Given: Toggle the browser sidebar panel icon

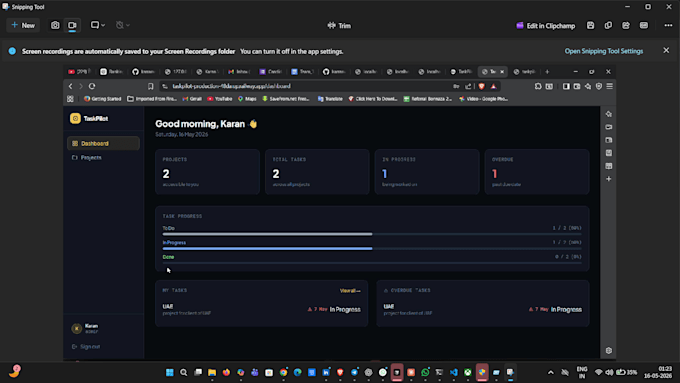Looking at the screenshot, I should 566,86.
